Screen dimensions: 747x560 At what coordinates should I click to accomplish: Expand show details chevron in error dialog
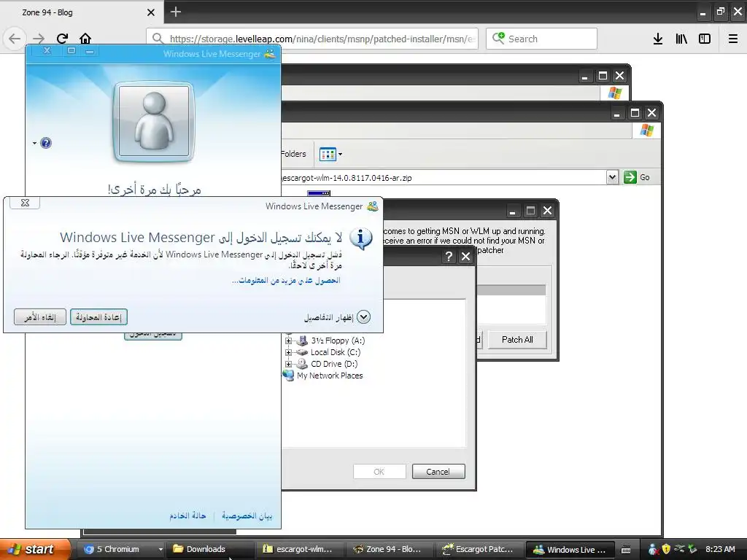pos(363,317)
